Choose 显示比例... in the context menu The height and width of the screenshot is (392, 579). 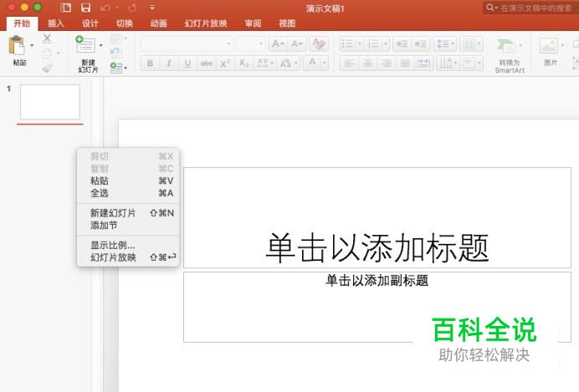click(128, 245)
